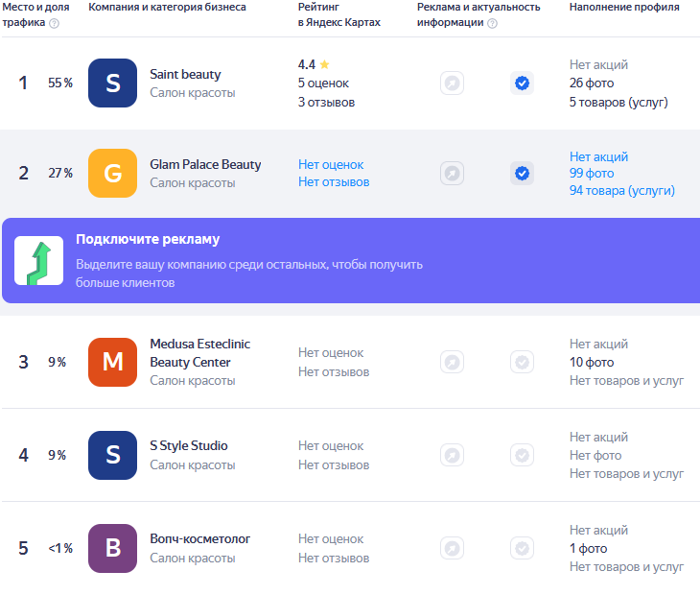Click the «<1 %» traffic share value
The height and width of the screenshot is (595, 700).
click(60, 549)
